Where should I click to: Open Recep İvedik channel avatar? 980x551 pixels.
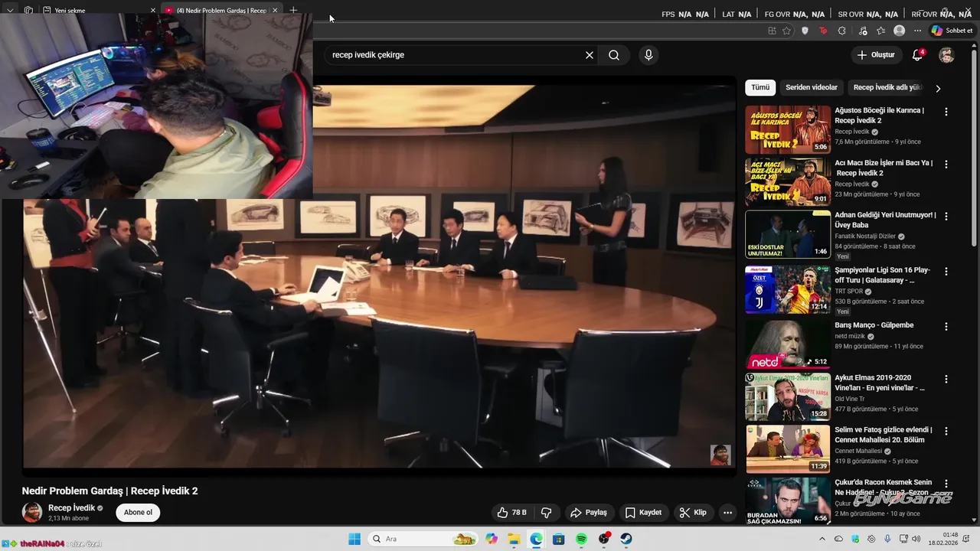click(x=32, y=513)
